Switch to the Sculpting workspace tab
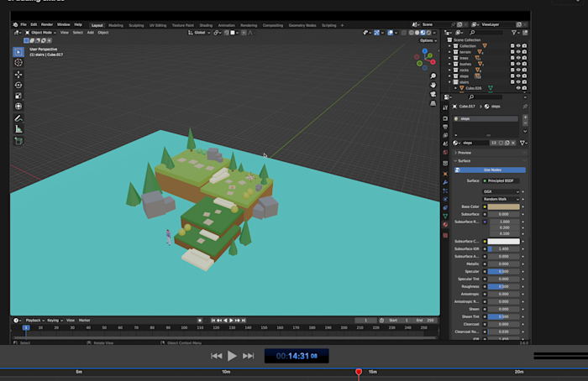 [137, 25]
